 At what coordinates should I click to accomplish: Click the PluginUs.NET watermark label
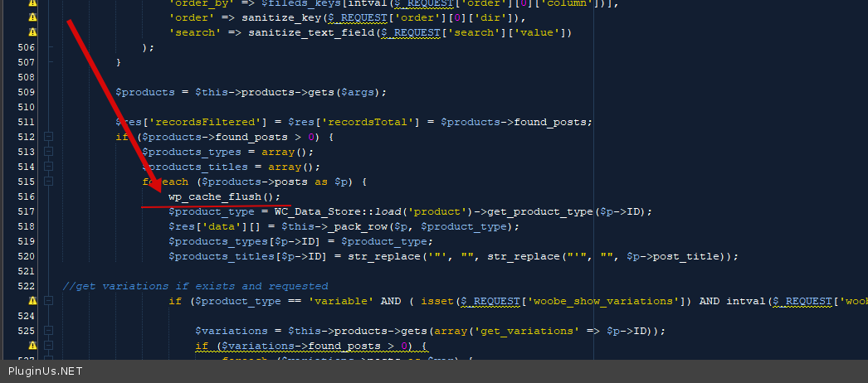point(46,371)
